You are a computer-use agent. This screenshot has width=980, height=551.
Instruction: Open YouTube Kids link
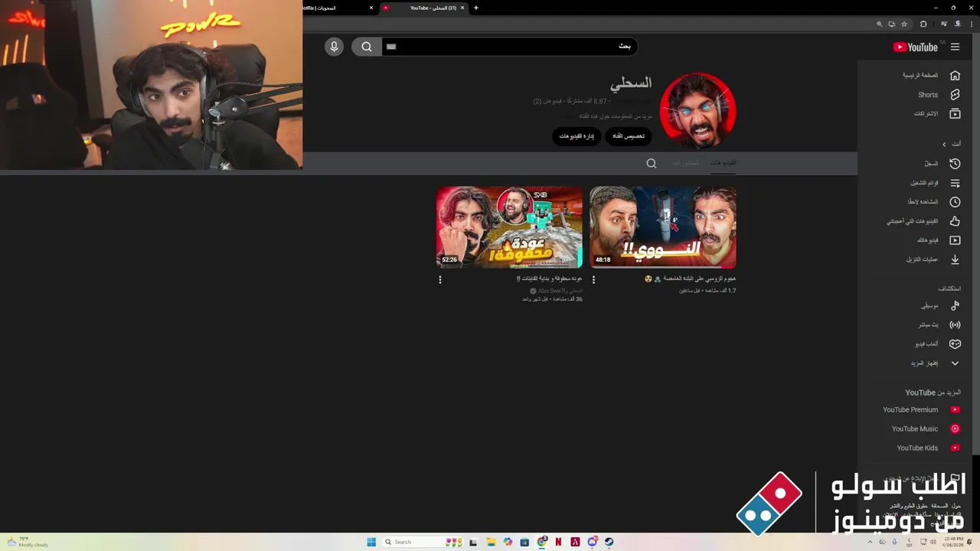click(927, 448)
